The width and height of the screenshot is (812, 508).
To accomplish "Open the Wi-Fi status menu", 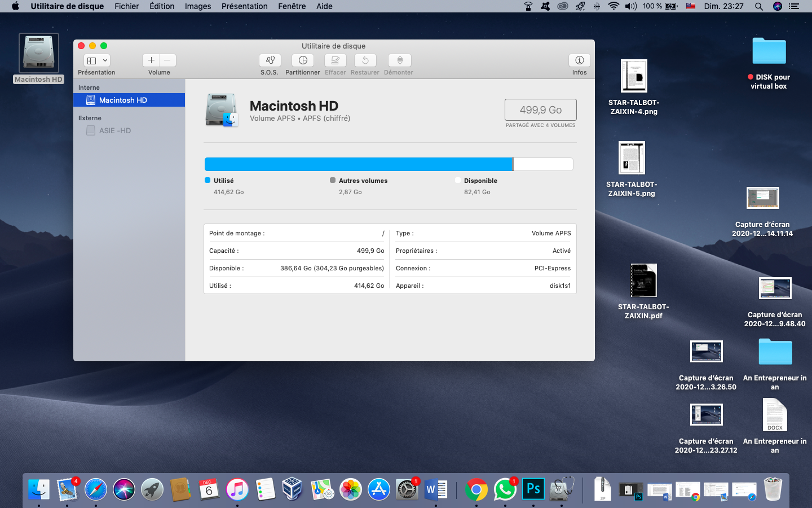I will [x=614, y=6].
